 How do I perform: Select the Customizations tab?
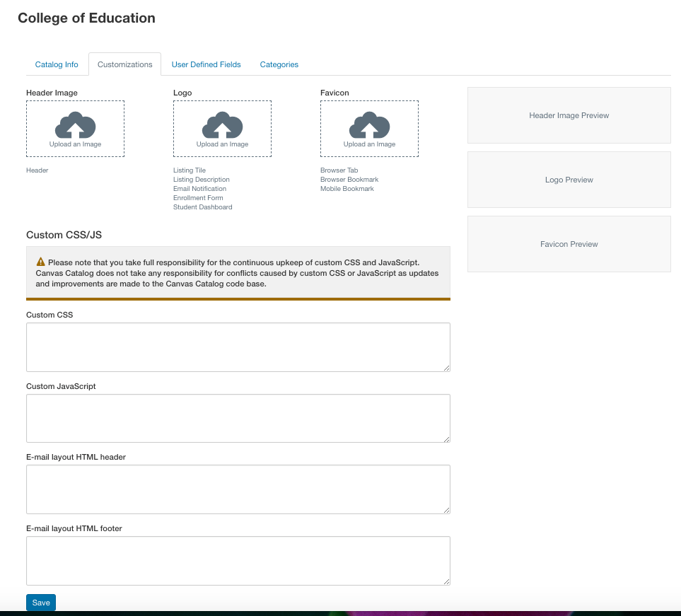pos(124,64)
